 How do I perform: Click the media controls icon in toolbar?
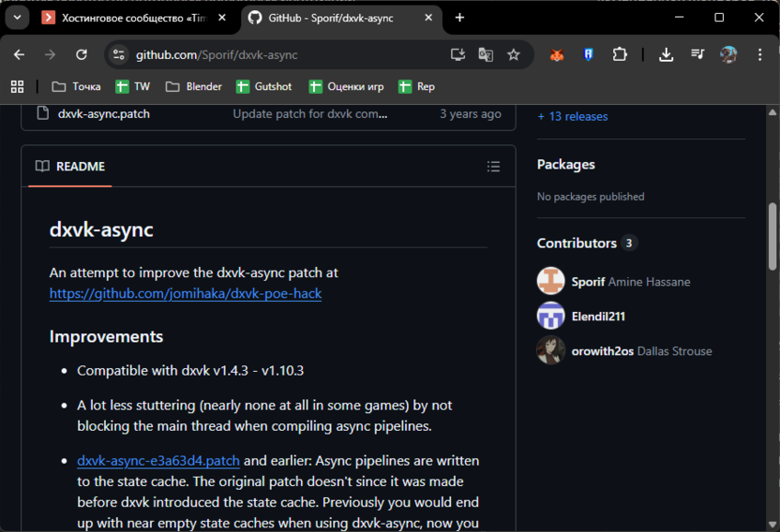coord(697,55)
